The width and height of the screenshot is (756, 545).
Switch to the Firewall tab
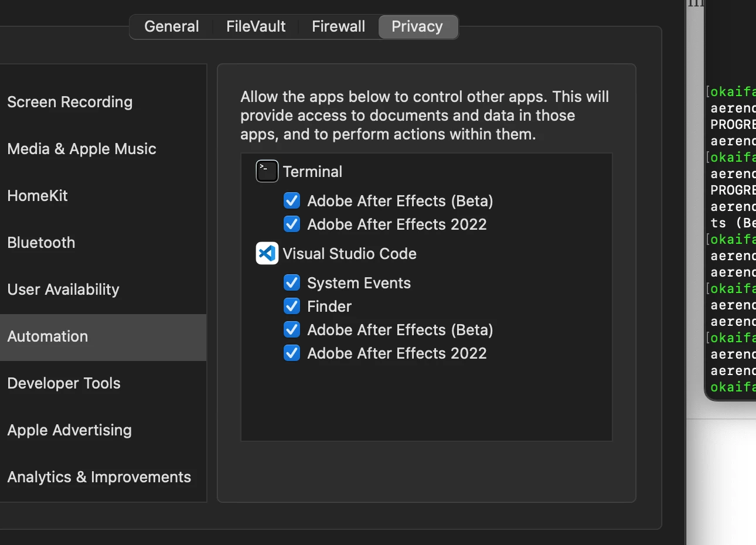pos(338,27)
